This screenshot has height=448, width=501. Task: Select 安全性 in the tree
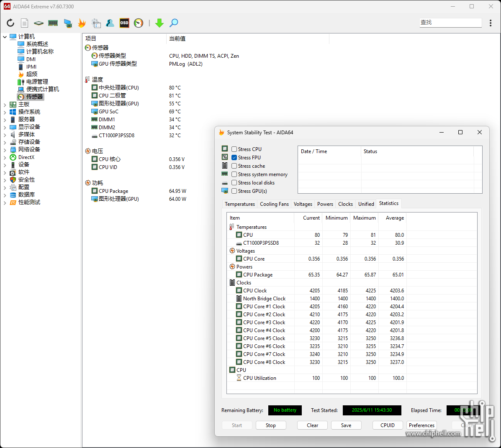coord(26,180)
